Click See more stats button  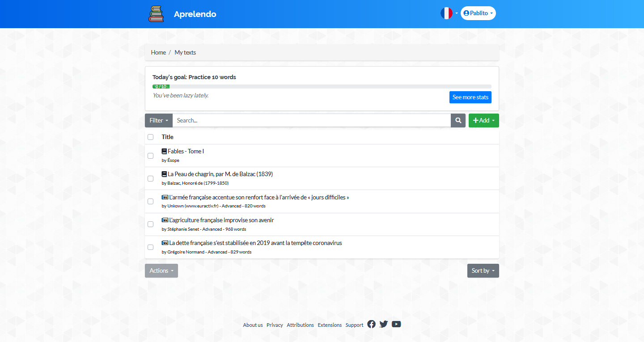pyautogui.click(x=470, y=97)
